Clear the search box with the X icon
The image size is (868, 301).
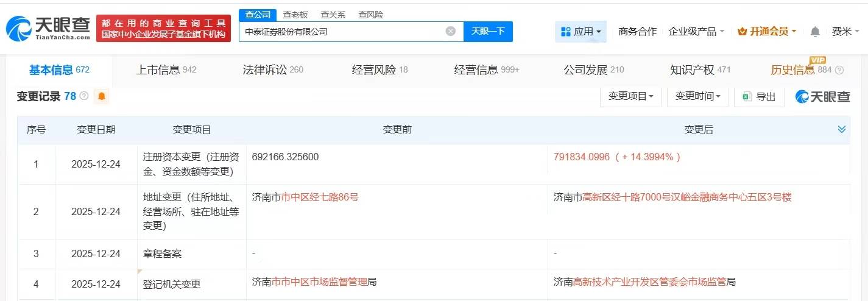pos(451,31)
